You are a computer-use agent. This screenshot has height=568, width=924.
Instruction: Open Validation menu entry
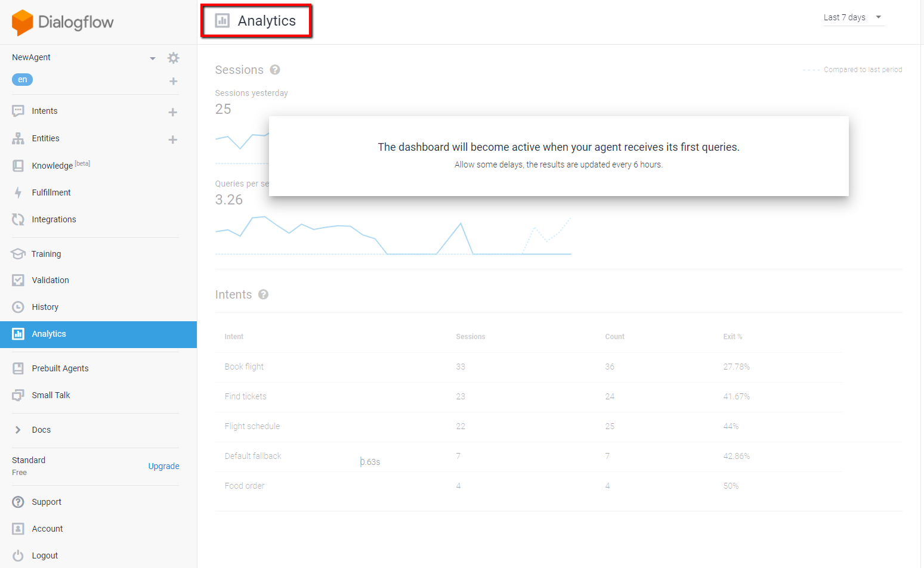pyautogui.click(x=51, y=280)
